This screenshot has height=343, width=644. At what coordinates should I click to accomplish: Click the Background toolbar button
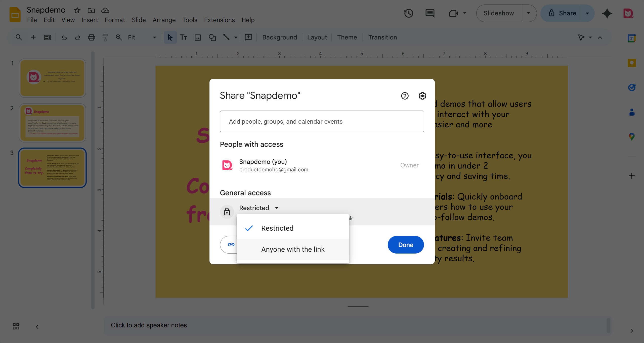(279, 37)
